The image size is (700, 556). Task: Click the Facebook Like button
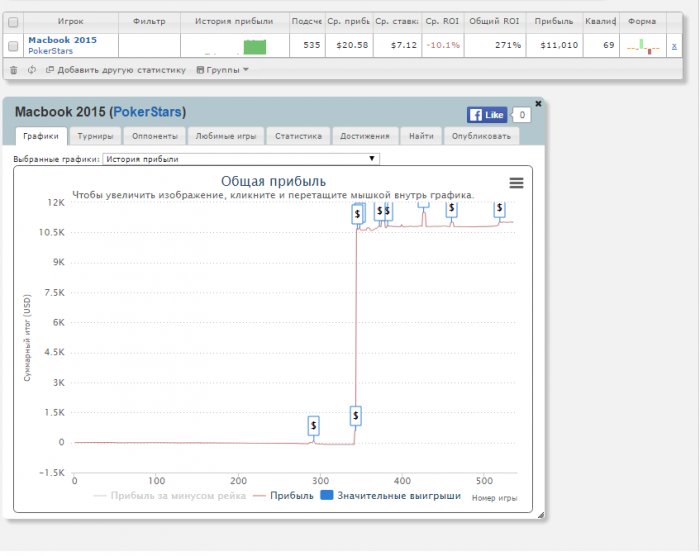[489, 115]
